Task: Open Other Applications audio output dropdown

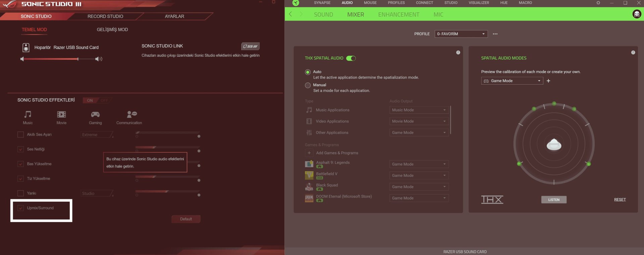Action: [419, 133]
